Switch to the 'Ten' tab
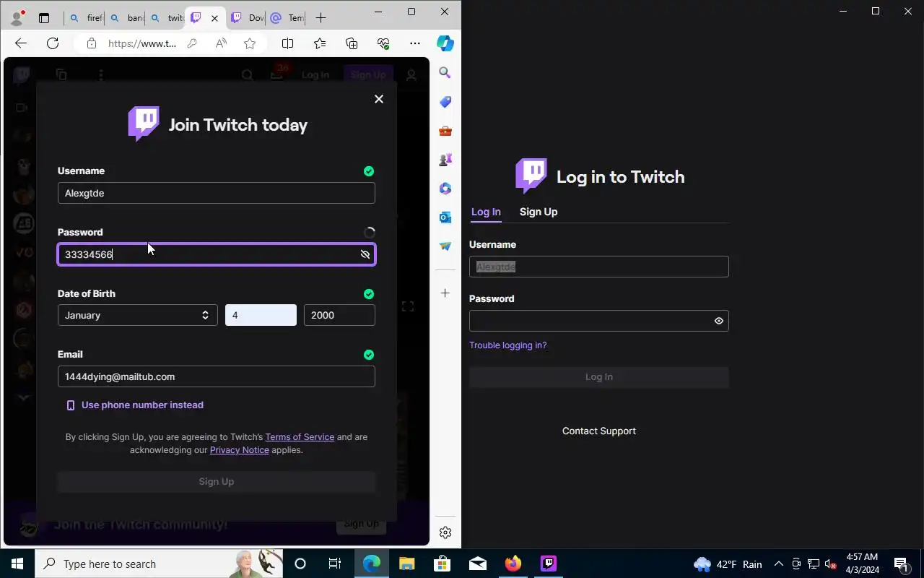 coord(287,18)
